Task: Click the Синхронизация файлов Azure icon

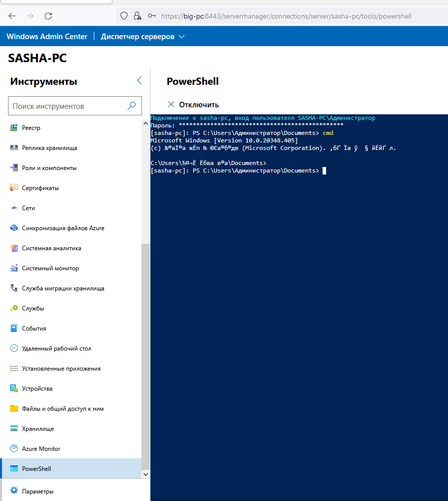Action: pyautogui.click(x=14, y=228)
